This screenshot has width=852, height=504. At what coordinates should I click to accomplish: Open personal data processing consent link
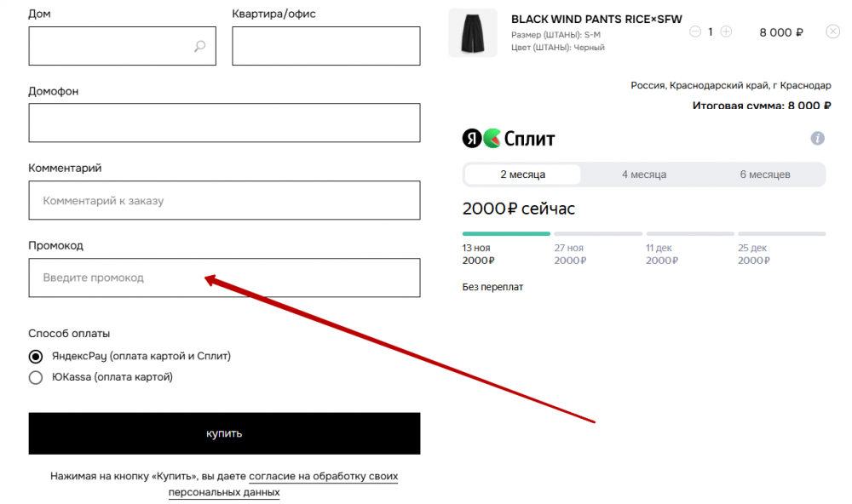(324, 477)
